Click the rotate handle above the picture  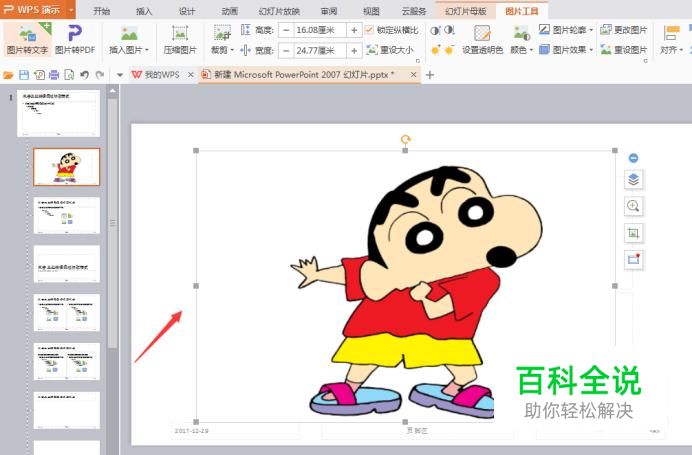pos(405,140)
